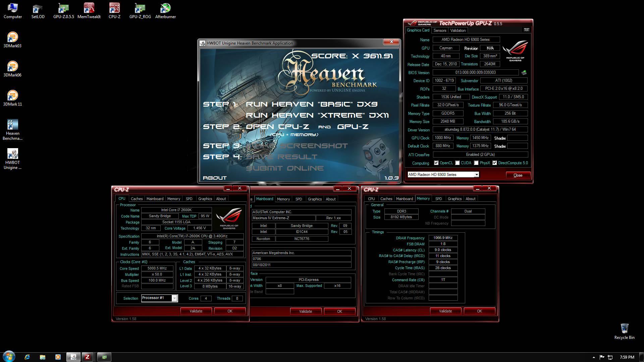Click OK in right CPU-Z memory window
Image resolution: width=644 pixels, height=362 pixels.
coord(479,311)
